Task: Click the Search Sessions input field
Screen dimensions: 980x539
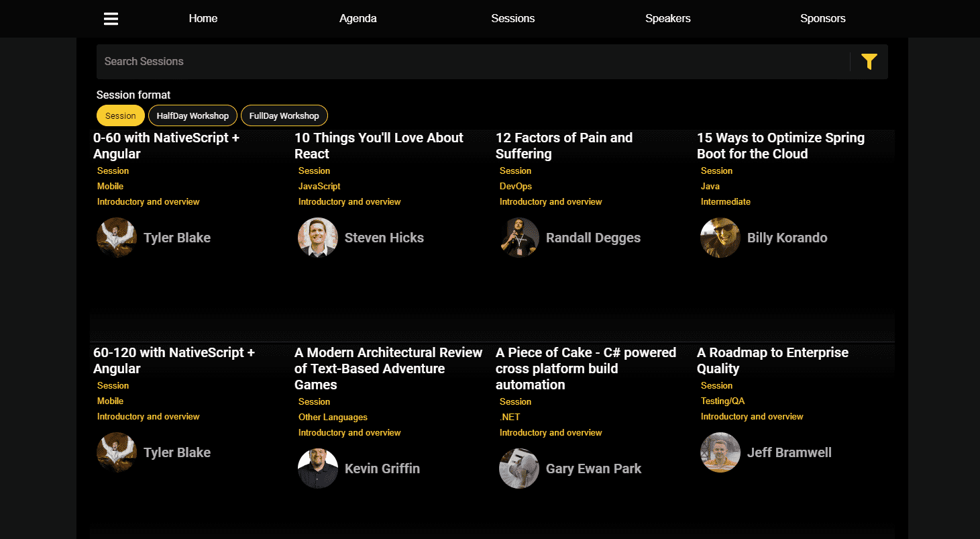Action: tap(470, 62)
